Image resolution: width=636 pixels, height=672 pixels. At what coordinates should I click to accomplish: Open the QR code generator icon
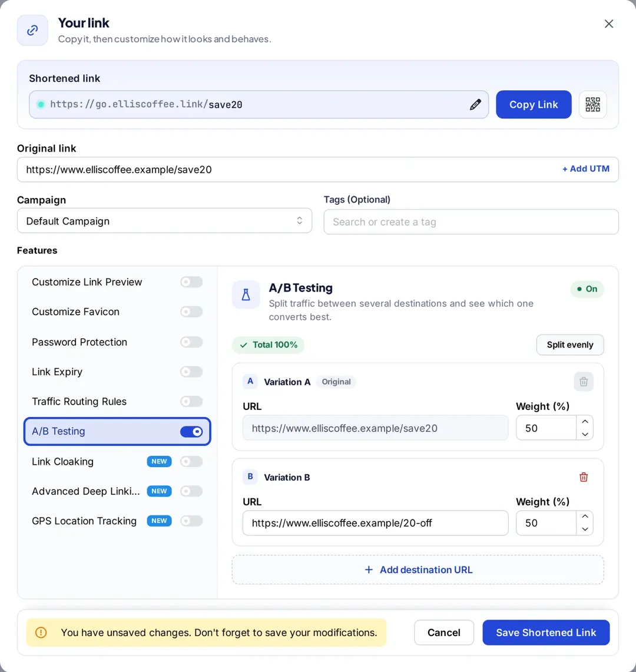coord(592,105)
